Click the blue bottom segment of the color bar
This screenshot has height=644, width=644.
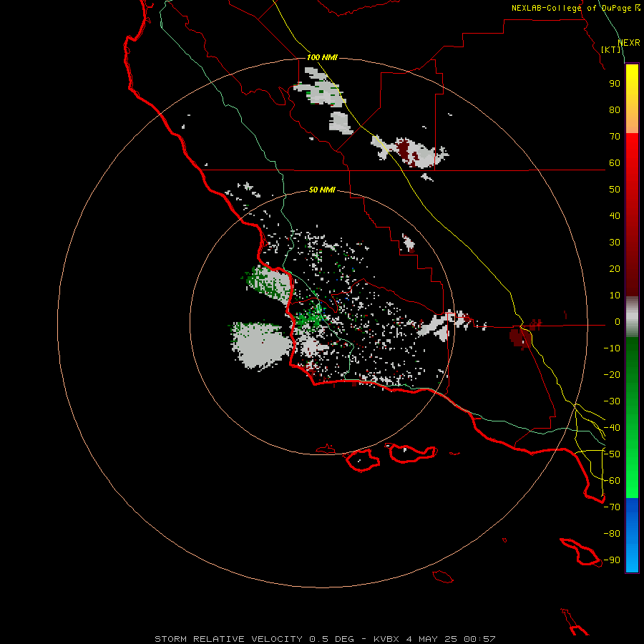point(632,535)
